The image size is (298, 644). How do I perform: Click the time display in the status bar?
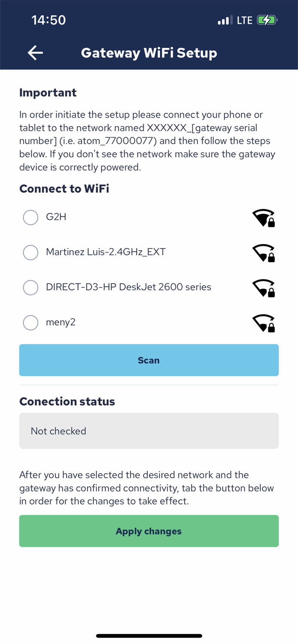48,20
